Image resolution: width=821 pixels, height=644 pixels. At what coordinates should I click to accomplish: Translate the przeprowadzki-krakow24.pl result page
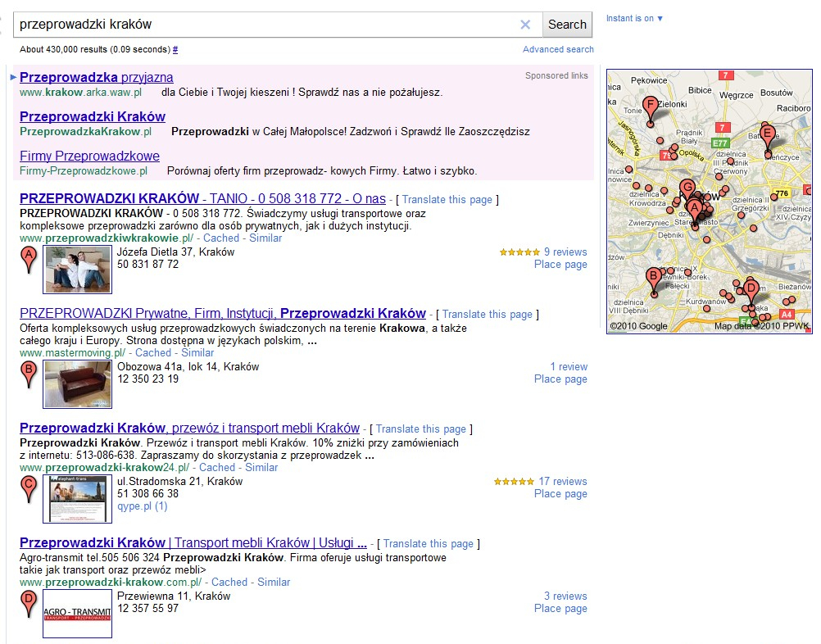[x=421, y=429]
